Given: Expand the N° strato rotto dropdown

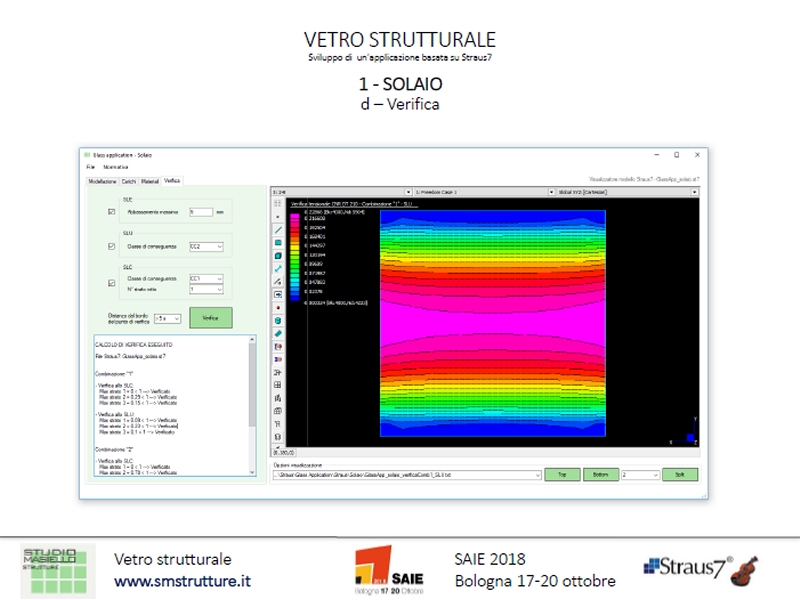Looking at the screenshot, I should (x=206, y=289).
